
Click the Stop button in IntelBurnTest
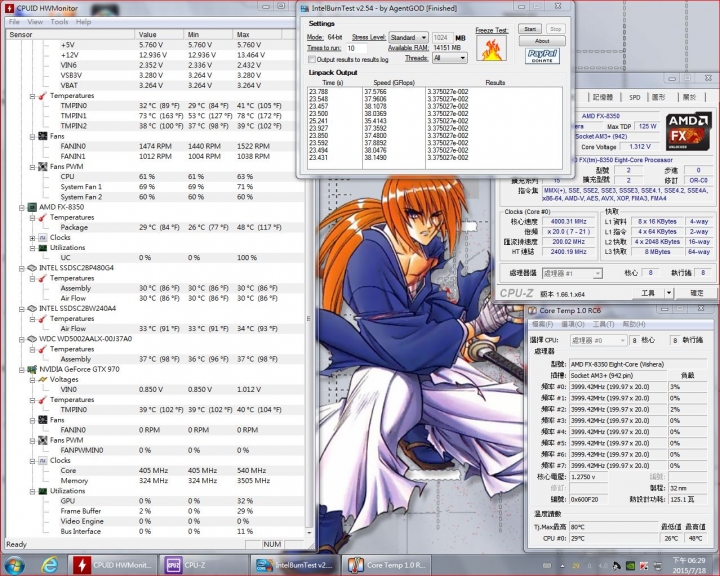coord(555,29)
